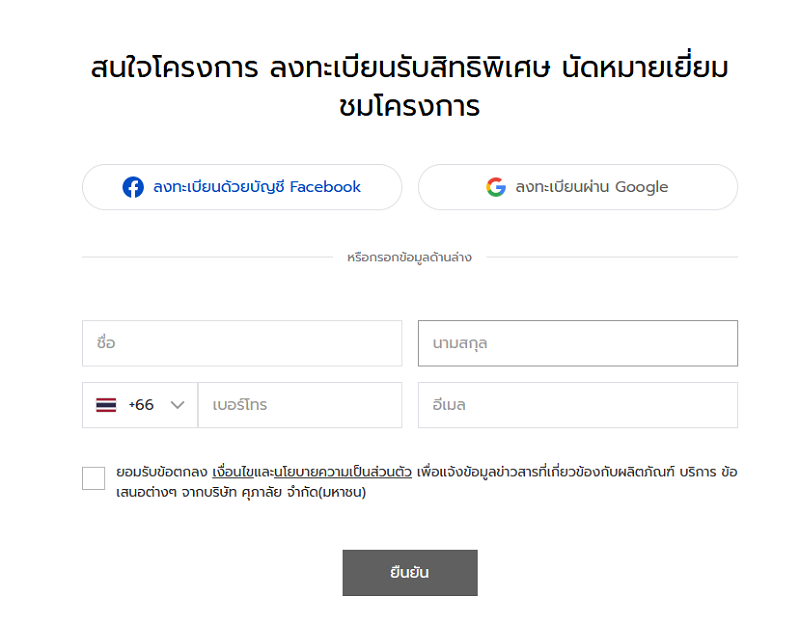Expand the country code chevron

tap(177, 405)
